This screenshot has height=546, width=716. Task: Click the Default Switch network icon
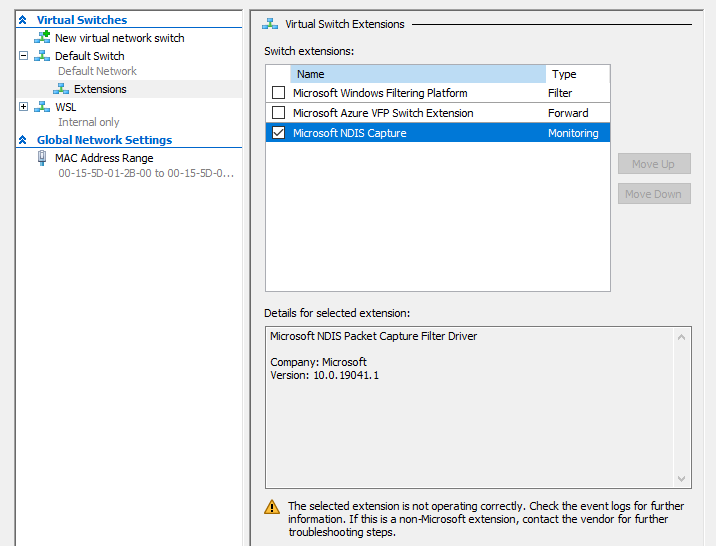tap(42, 56)
